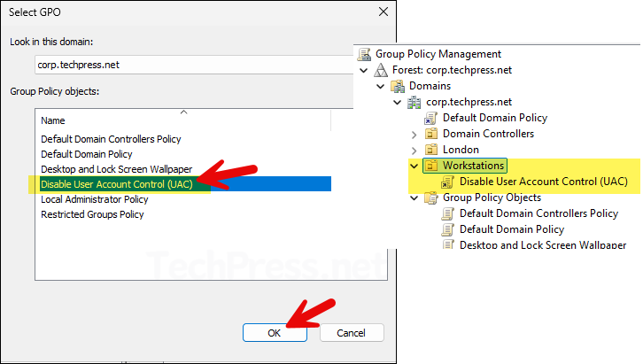The width and height of the screenshot is (643, 364).
Task: Expand the London OU
Action: click(x=414, y=151)
